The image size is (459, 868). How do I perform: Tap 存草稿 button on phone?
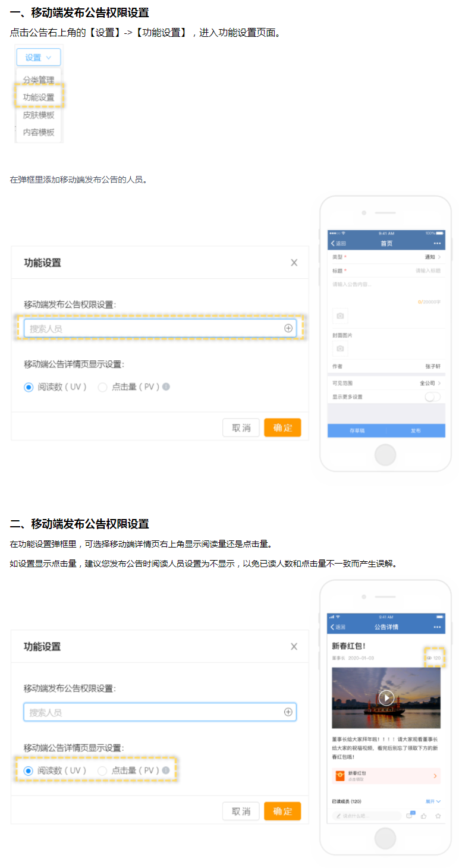[357, 431]
